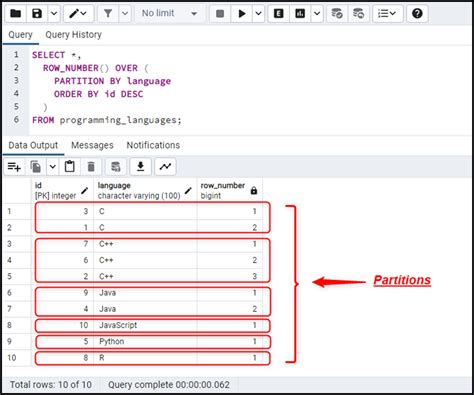The height and width of the screenshot is (395, 474).
Task: Click 'Total rows: 10 of 10' status text
Action: 51,385
